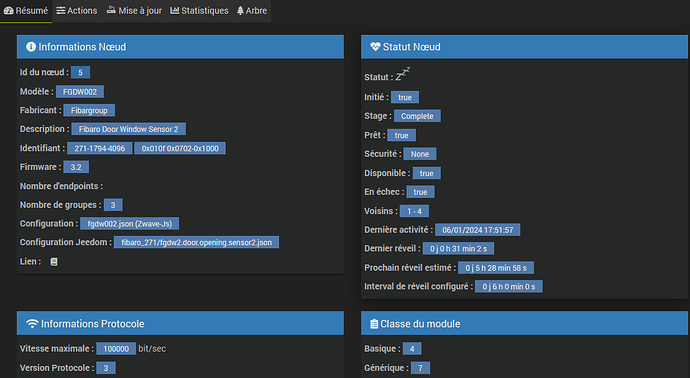690x378 pixels.
Task: Click the info icon in Informations Nœud header
Action: pyautogui.click(x=31, y=47)
